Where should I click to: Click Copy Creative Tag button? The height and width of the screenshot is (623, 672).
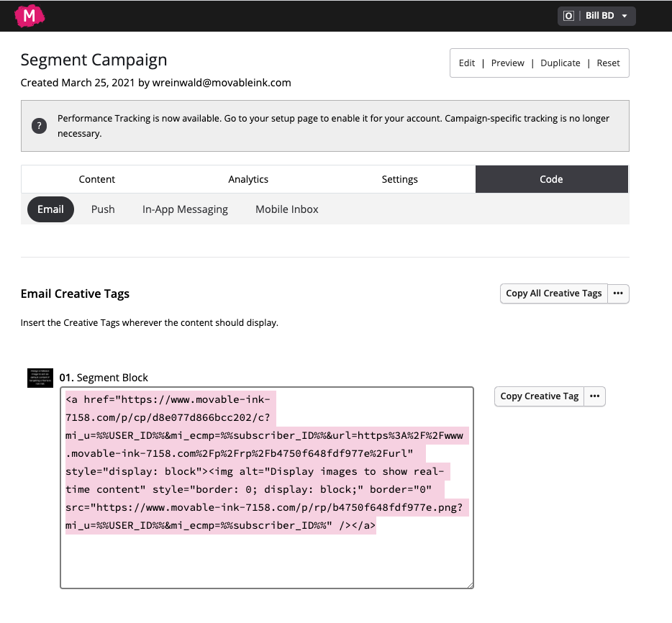click(x=539, y=396)
